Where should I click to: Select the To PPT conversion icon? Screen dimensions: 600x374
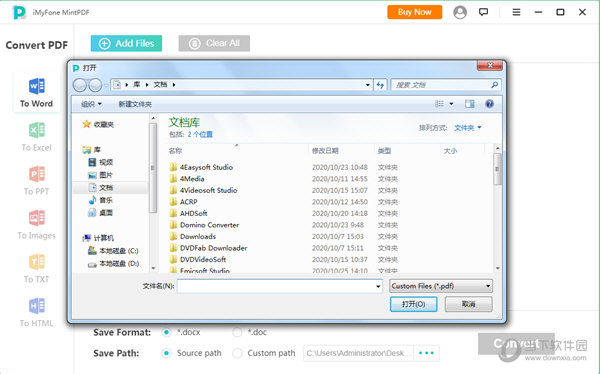(37, 174)
